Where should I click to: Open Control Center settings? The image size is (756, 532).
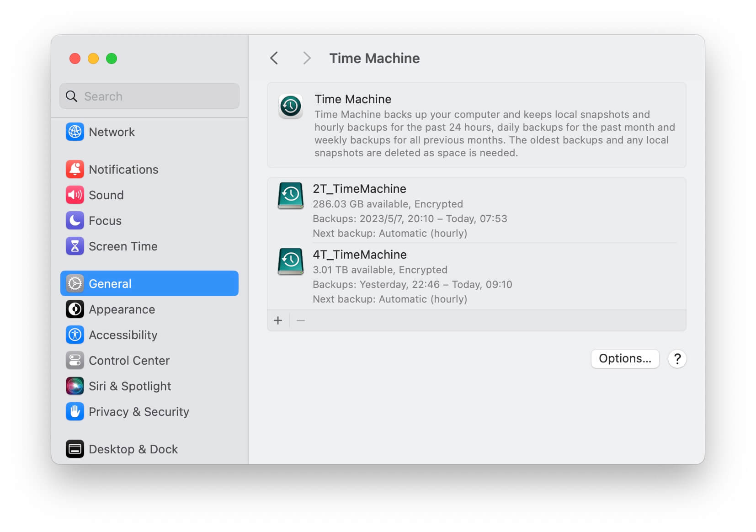pos(149,361)
